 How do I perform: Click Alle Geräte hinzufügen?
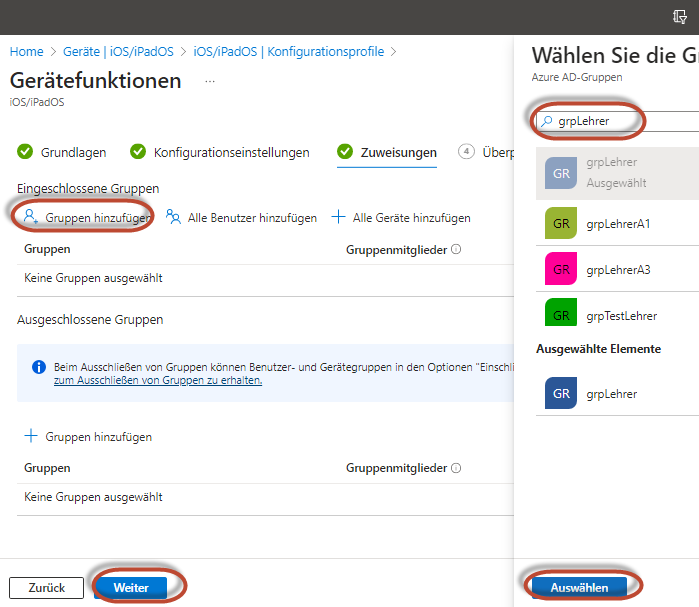[x=400, y=217]
